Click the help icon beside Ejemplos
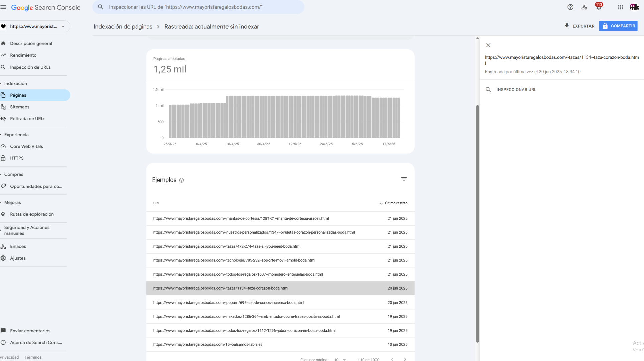 [181, 180]
